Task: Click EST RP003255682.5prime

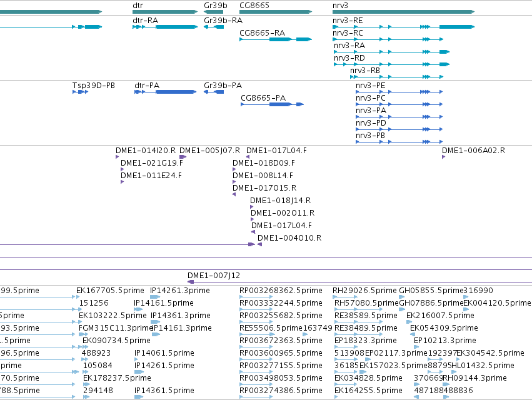Action: pos(281,316)
